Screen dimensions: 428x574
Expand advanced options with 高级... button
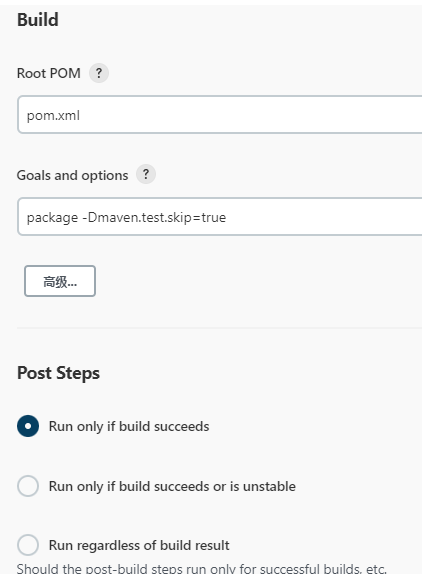60,281
